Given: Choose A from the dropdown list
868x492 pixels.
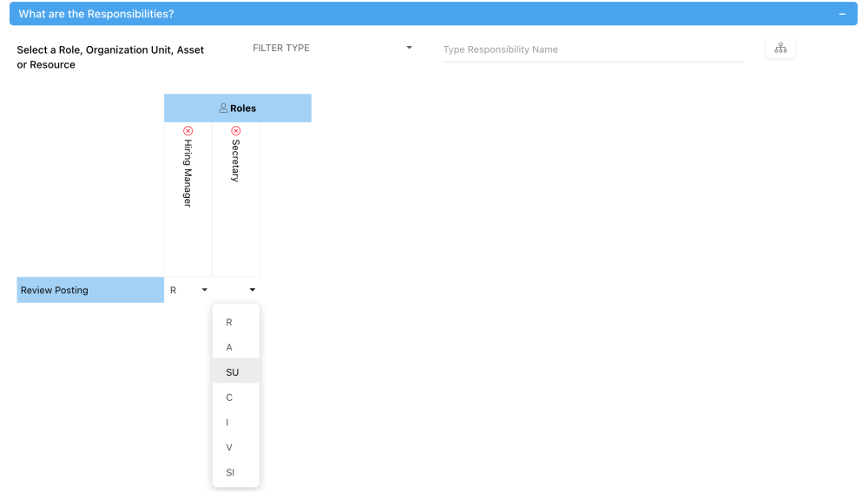Looking at the screenshot, I should 236,347.
